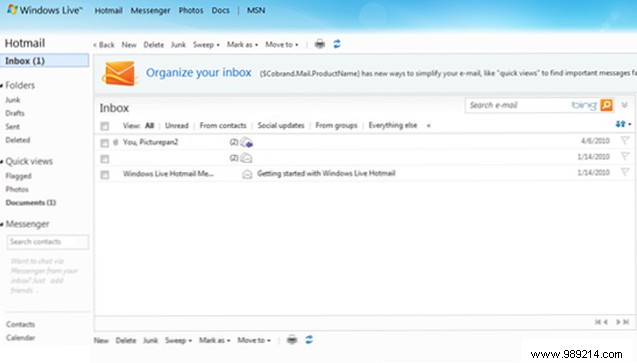Filter view by From groups
The image size is (637, 363).
[336, 125]
